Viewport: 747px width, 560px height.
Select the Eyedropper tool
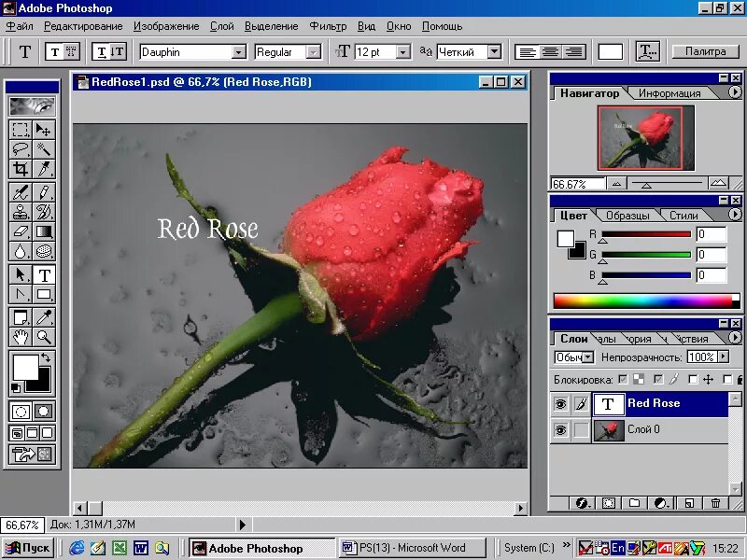pos(44,317)
